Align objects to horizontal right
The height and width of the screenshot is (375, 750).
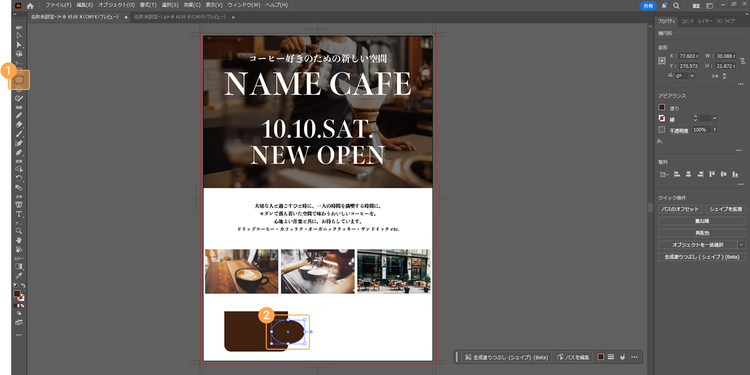tap(701, 174)
